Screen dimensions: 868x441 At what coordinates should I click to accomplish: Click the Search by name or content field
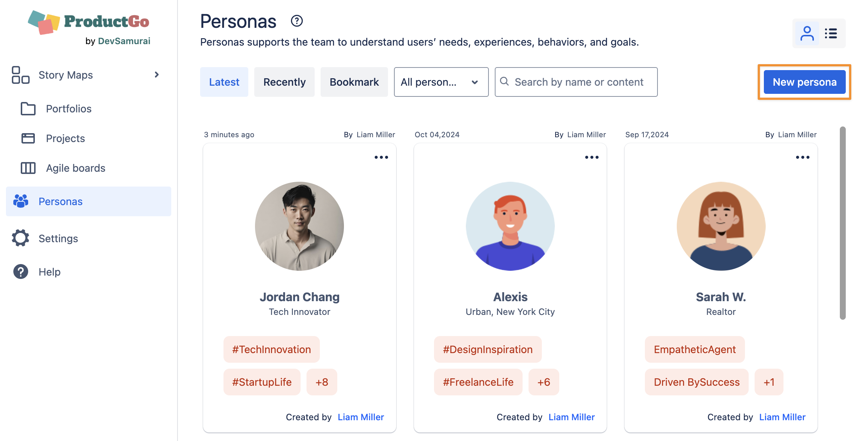(579, 82)
